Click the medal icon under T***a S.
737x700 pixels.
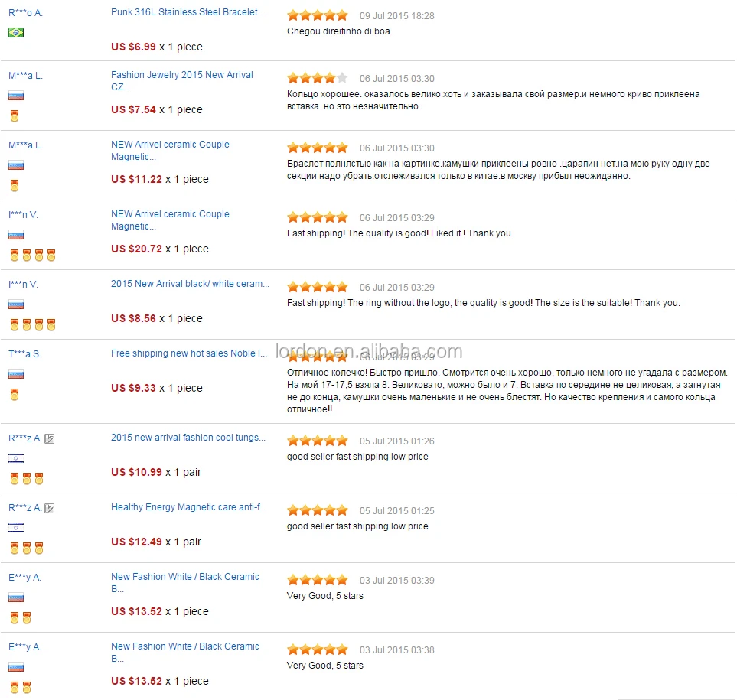14,394
